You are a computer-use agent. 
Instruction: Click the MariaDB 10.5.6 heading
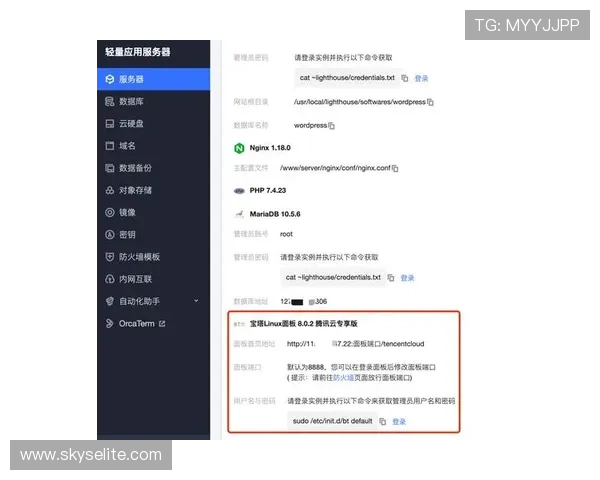click(275, 214)
